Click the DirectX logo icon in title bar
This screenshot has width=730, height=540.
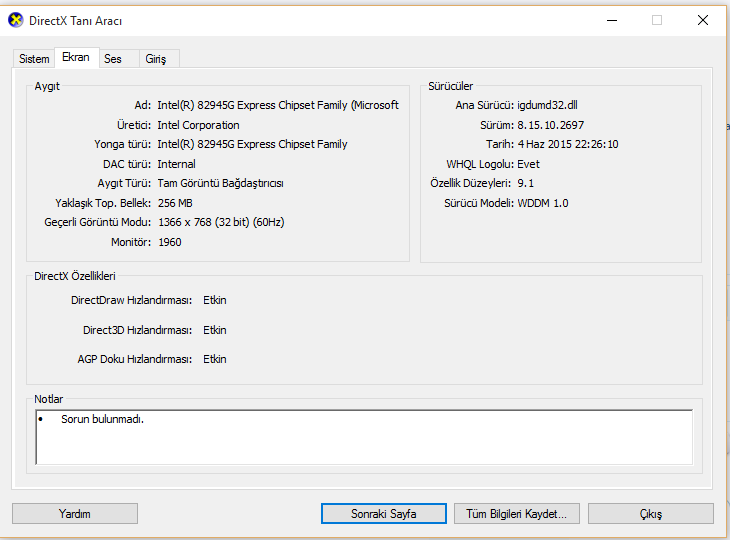click(x=15, y=20)
